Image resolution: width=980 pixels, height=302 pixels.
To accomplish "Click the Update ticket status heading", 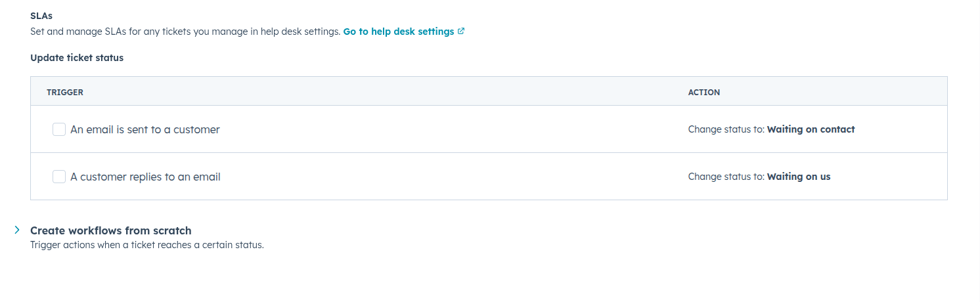I will pos(77,58).
